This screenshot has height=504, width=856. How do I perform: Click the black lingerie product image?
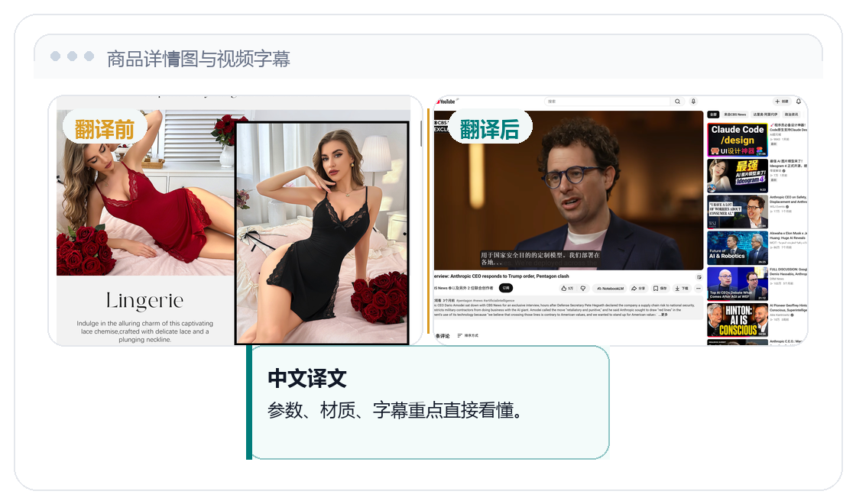pos(322,233)
